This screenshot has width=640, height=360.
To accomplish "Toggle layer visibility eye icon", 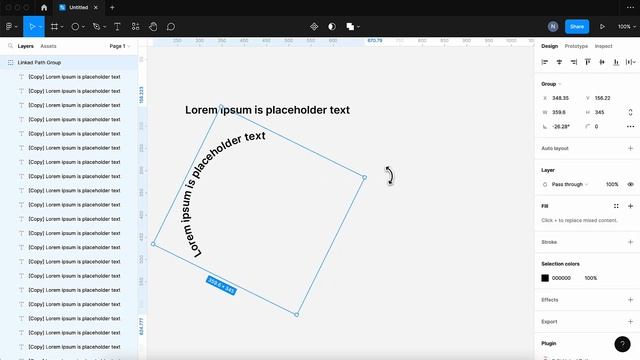I will point(630,184).
